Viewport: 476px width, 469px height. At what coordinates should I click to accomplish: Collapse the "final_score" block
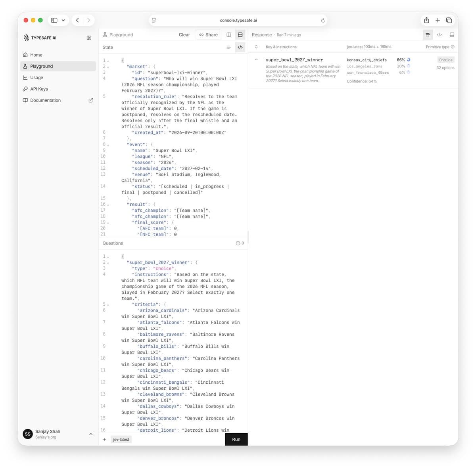pyautogui.click(x=108, y=223)
